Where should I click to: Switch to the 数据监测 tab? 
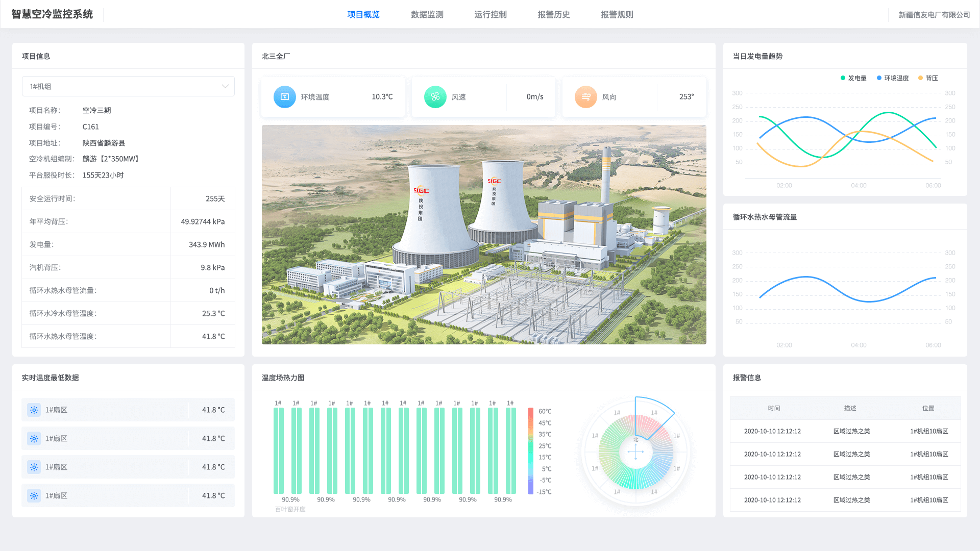[x=427, y=14]
